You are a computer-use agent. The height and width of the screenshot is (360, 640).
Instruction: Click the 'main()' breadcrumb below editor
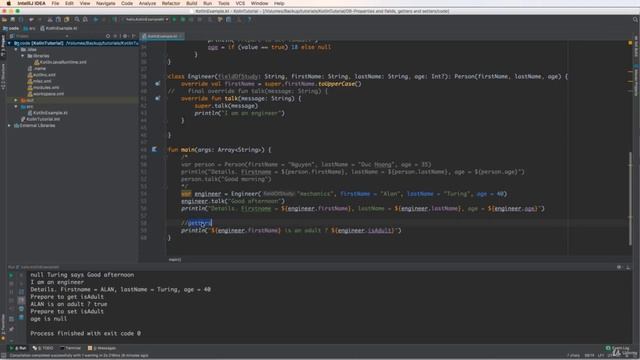175,260
